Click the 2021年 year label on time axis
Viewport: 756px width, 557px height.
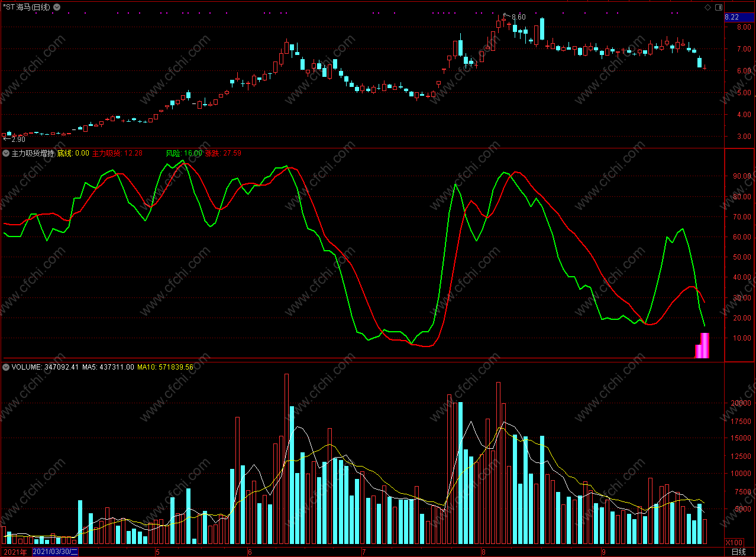[x=15, y=552]
